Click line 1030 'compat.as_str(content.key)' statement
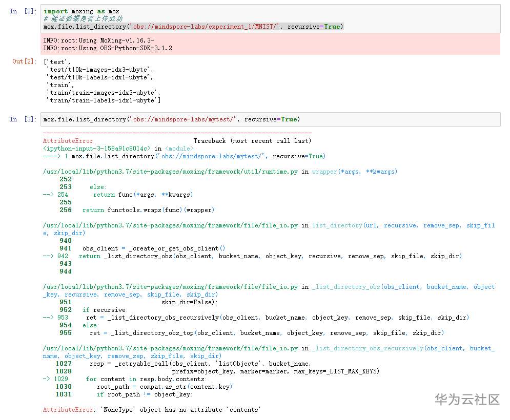This screenshot has height=420, width=510. (165, 387)
